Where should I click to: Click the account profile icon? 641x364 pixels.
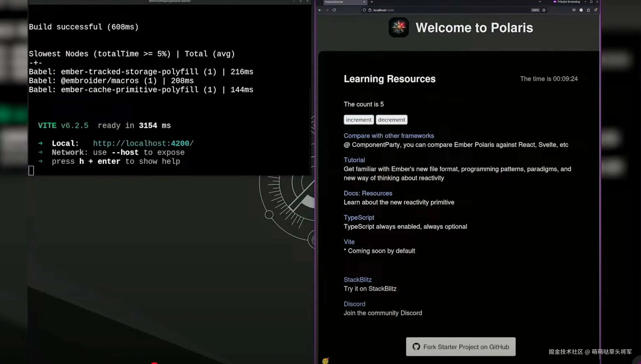click(x=581, y=10)
